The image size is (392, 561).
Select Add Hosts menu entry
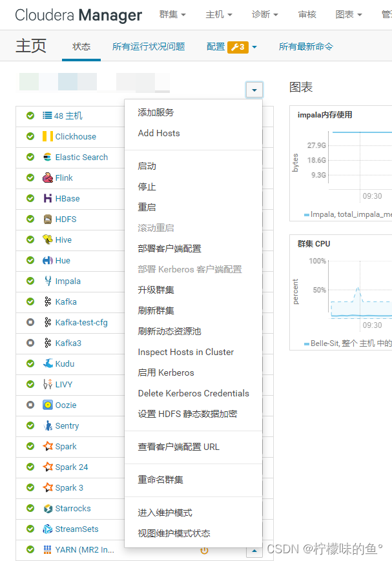click(x=193, y=133)
